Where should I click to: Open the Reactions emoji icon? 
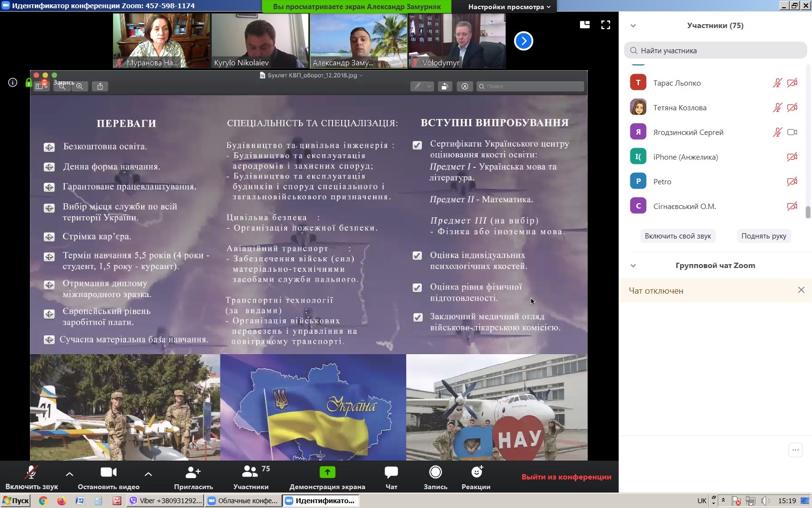tap(476, 472)
